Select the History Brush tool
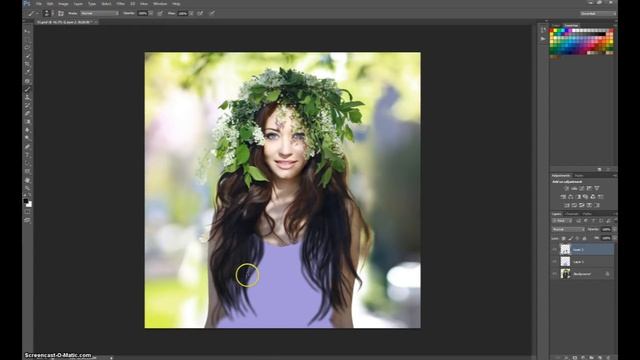 coord(27,105)
